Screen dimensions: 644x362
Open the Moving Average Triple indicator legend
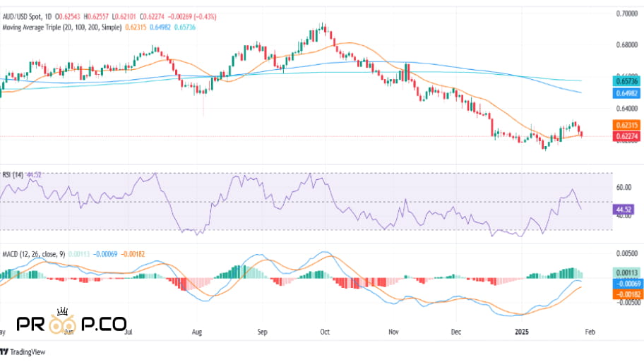(x=62, y=28)
